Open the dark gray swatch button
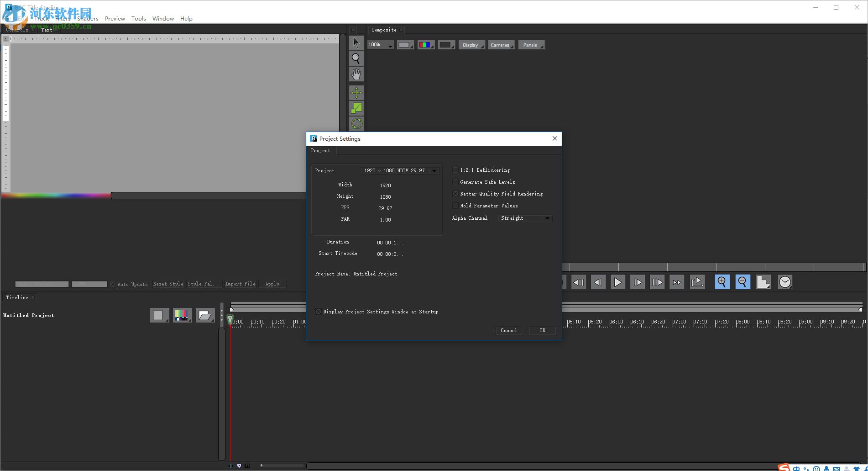This screenshot has width=868, height=471. [x=446, y=45]
